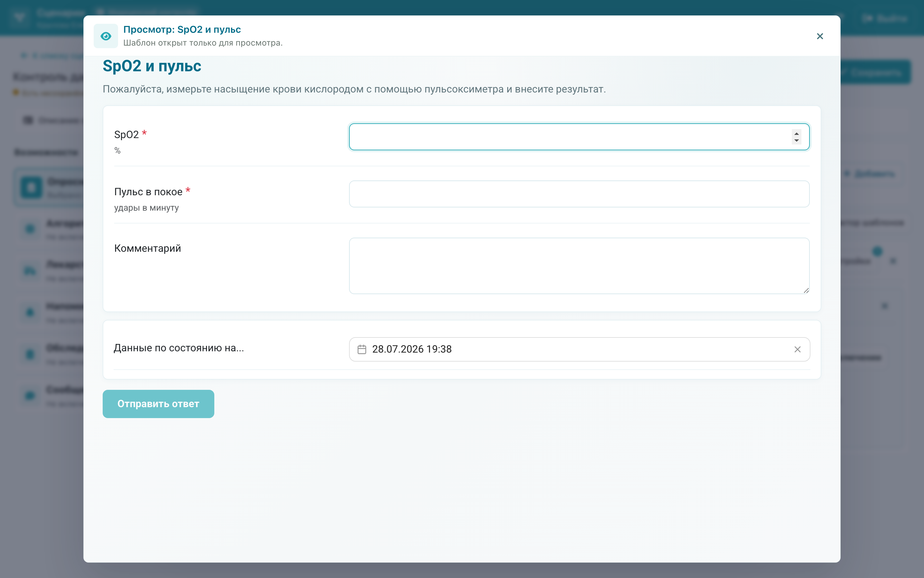This screenshot has height=578, width=924.
Task: Close the SpO2 template preview dialog
Action: coord(820,36)
